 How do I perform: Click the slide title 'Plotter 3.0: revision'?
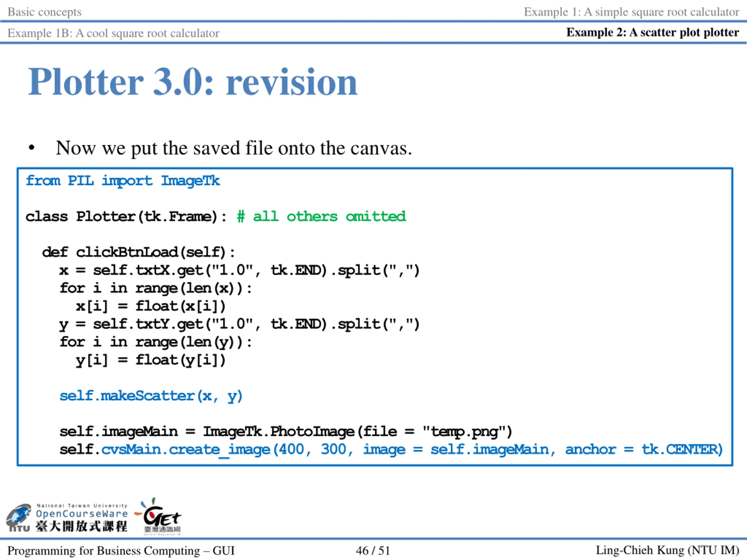[x=193, y=82]
